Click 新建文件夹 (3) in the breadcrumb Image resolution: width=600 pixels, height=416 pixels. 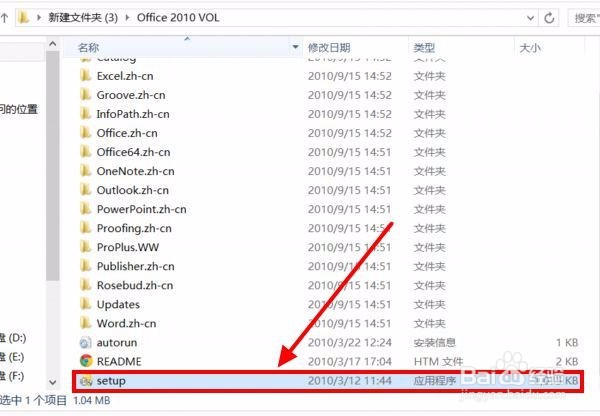coord(83,18)
